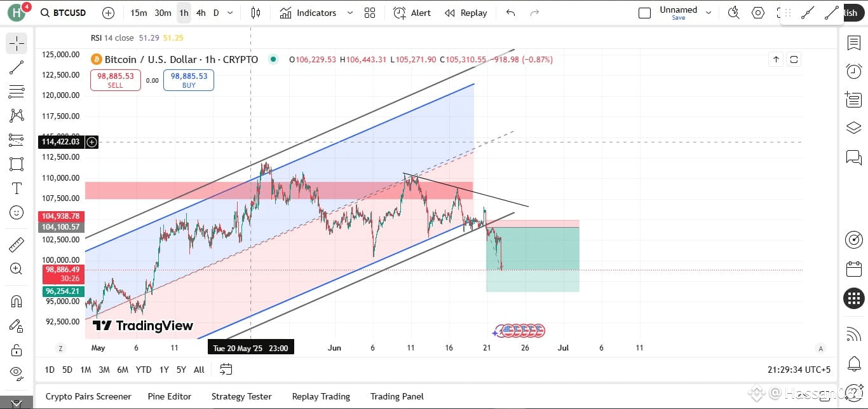Toggle maximize chart pane button
This screenshot has width=868, height=409.
coord(794,60)
